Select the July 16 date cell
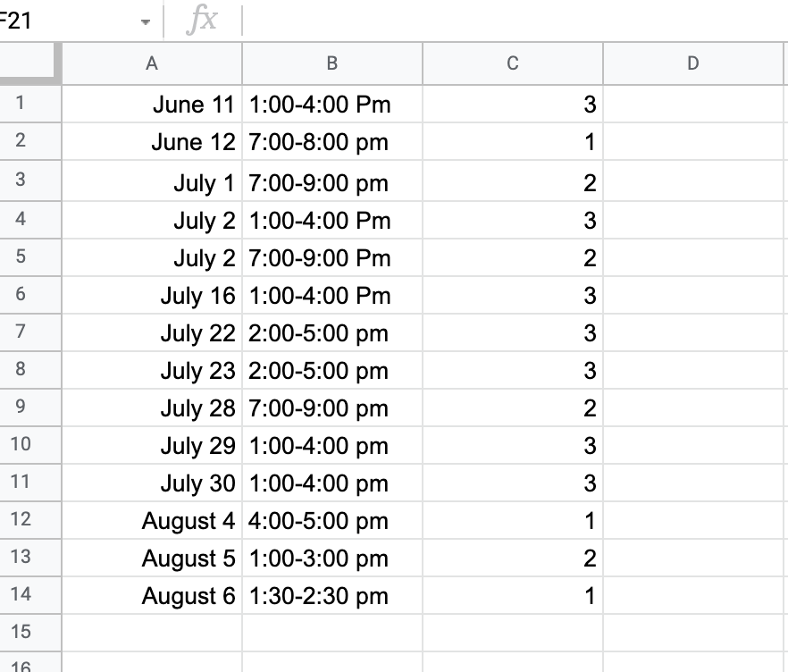The image size is (788, 672). click(152, 296)
